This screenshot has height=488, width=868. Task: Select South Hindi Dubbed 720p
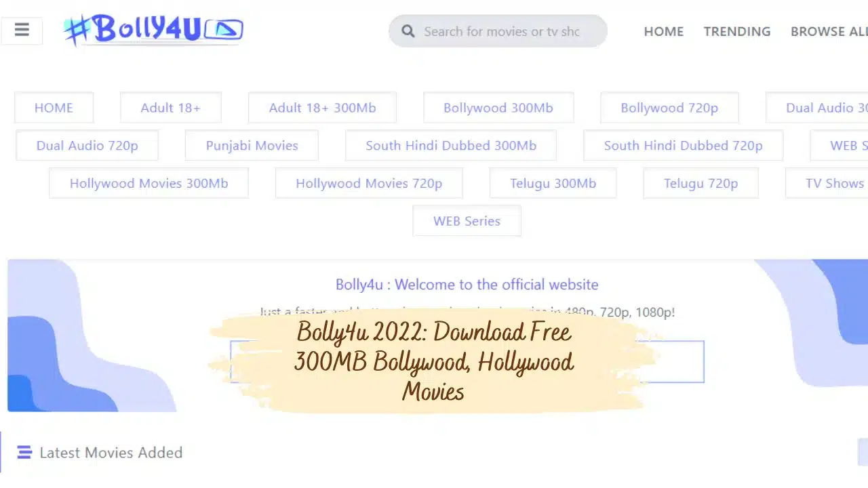(x=684, y=146)
